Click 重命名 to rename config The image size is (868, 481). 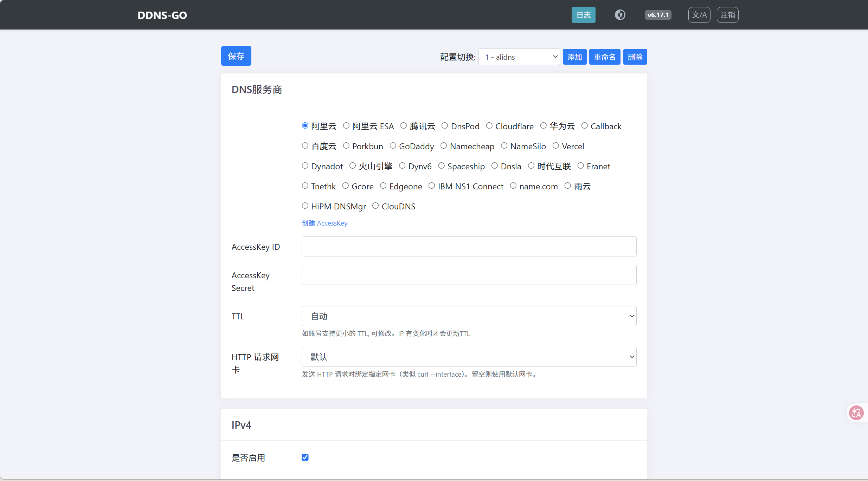click(x=605, y=57)
